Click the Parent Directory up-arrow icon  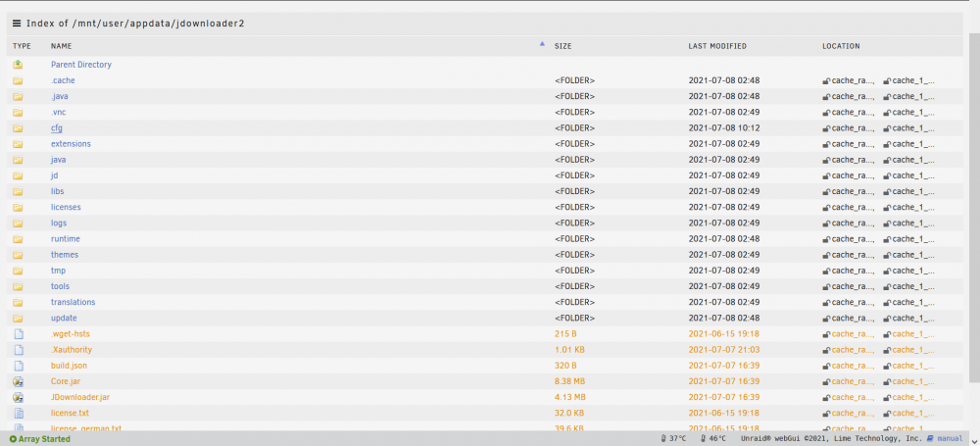pos(18,65)
